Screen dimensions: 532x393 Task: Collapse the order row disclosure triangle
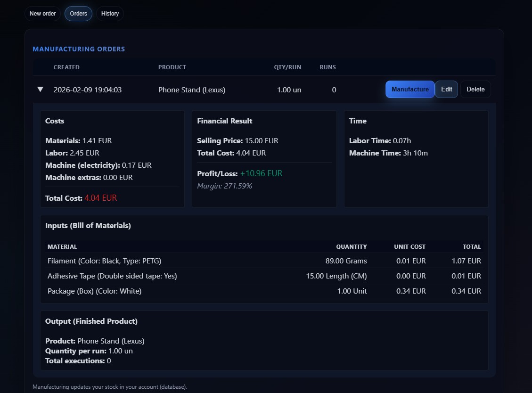click(40, 90)
